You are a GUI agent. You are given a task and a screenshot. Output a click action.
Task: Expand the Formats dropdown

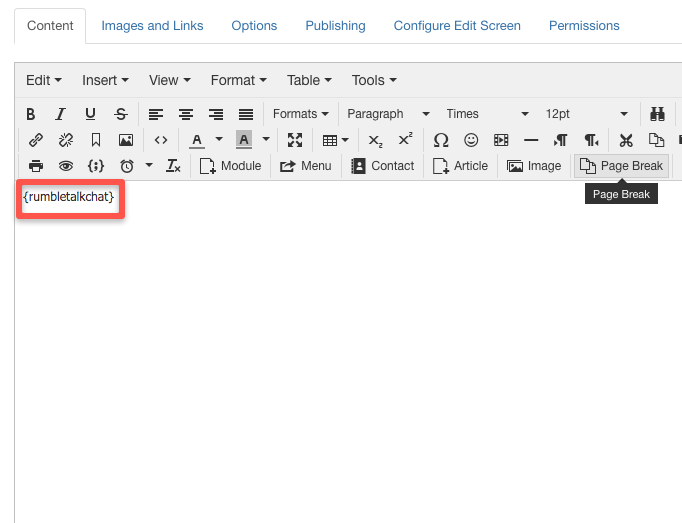[300, 114]
